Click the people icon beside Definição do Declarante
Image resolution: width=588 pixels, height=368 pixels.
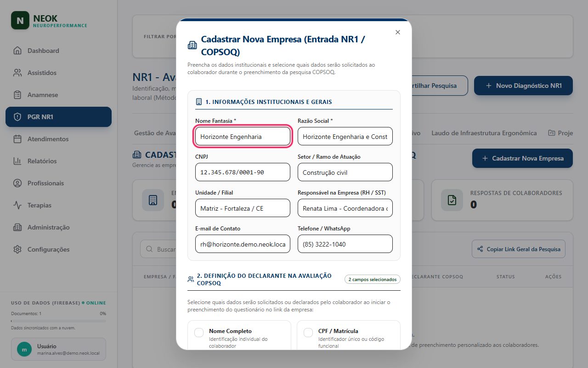[x=191, y=279]
